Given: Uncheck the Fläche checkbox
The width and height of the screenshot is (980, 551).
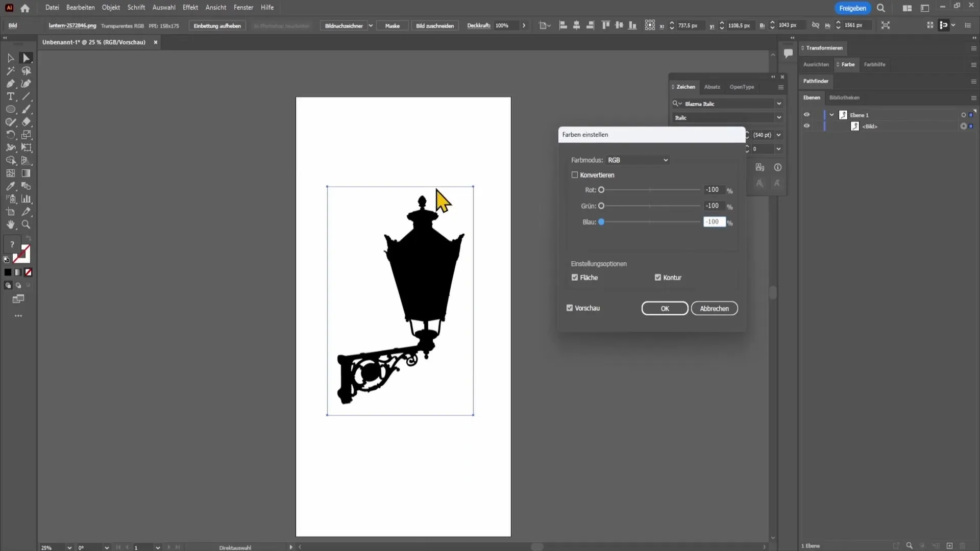Looking at the screenshot, I should (575, 278).
